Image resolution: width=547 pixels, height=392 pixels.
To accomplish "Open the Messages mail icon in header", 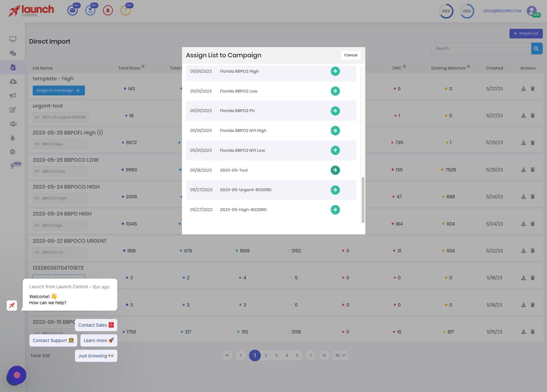I will click(x=72, y=10).
